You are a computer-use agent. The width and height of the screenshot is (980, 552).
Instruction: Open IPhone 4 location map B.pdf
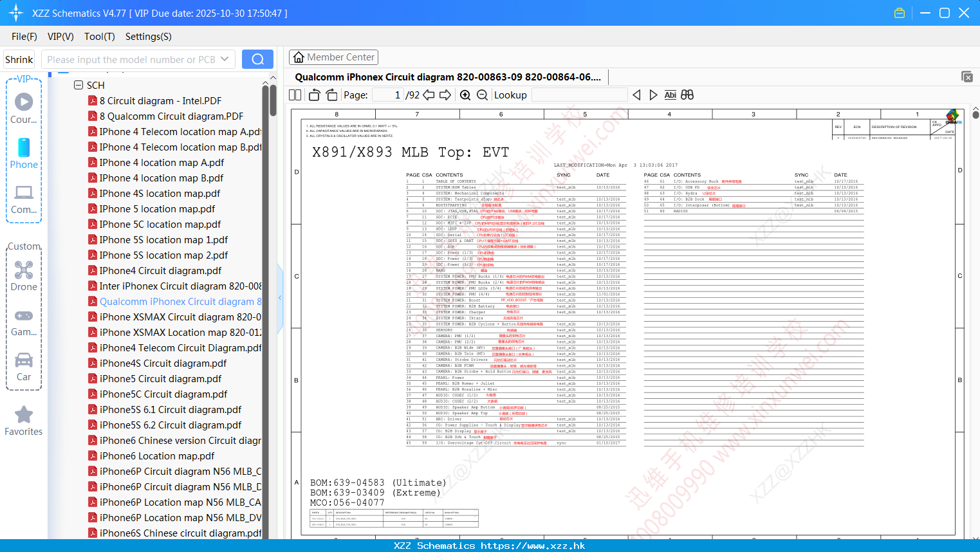click(162, 178)
